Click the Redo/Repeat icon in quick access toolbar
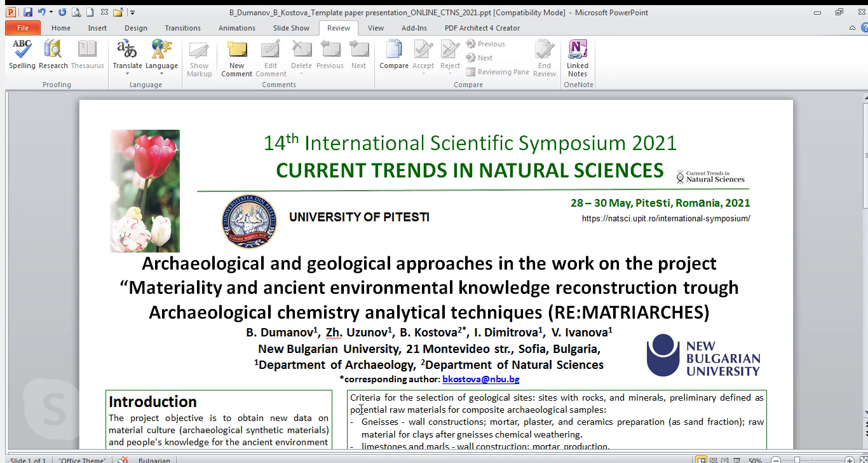The image size is (868, 463). (62, 12)
